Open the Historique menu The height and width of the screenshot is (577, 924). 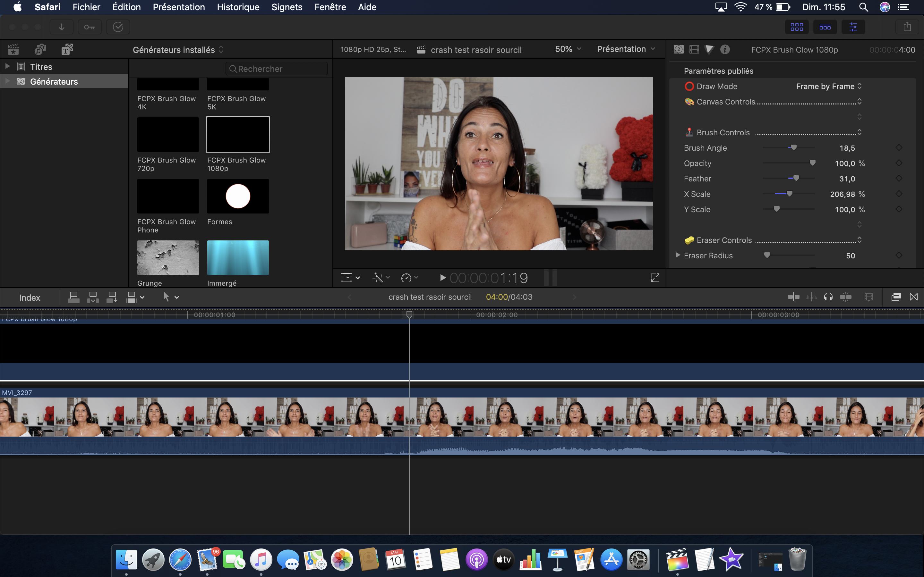click(238, 7)
